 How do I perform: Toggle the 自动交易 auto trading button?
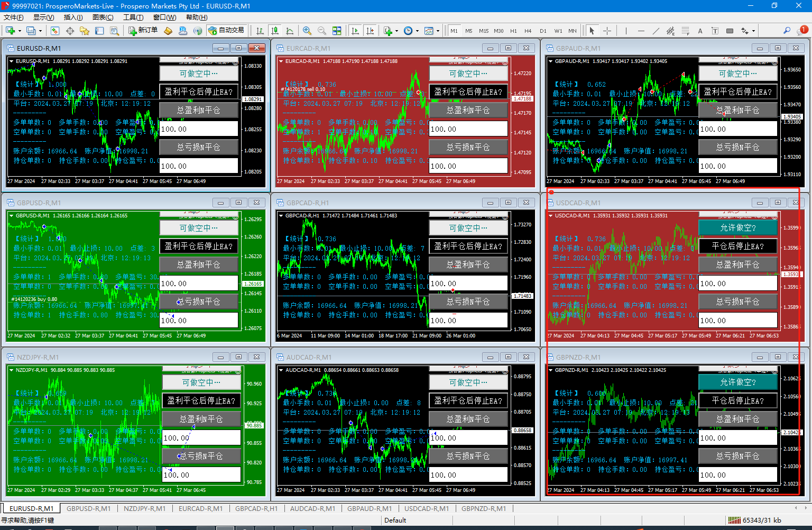click(226, 31)
